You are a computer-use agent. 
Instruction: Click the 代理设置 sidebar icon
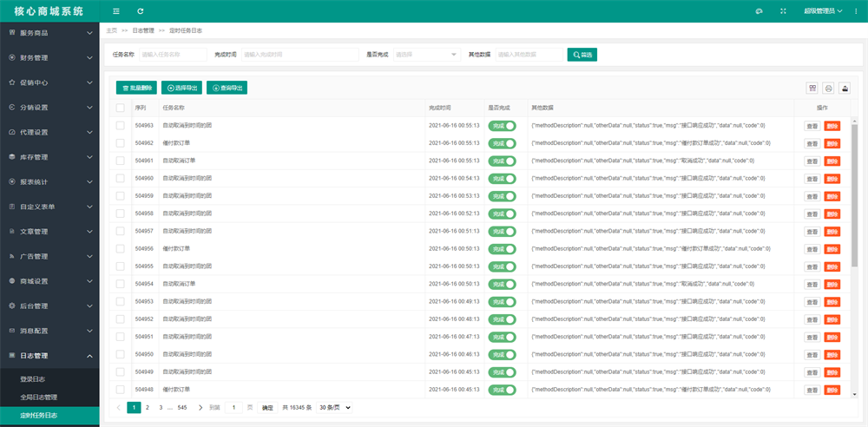[11, 133]
